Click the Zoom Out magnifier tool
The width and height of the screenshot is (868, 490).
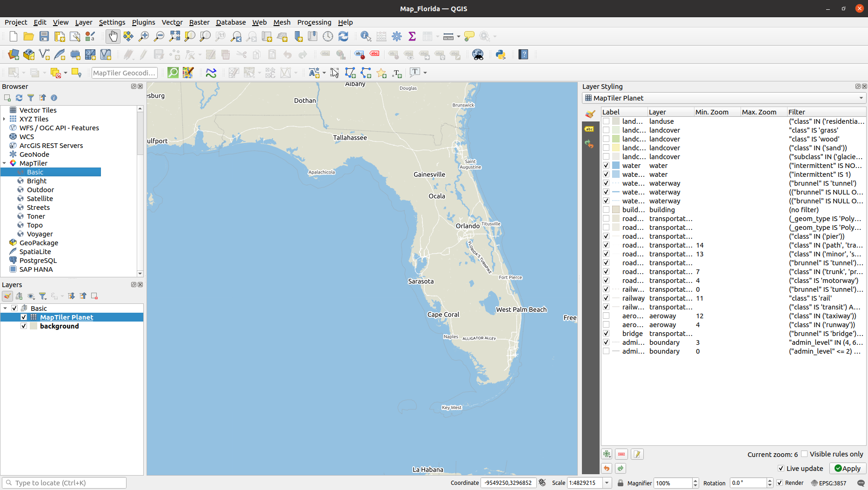159,36
